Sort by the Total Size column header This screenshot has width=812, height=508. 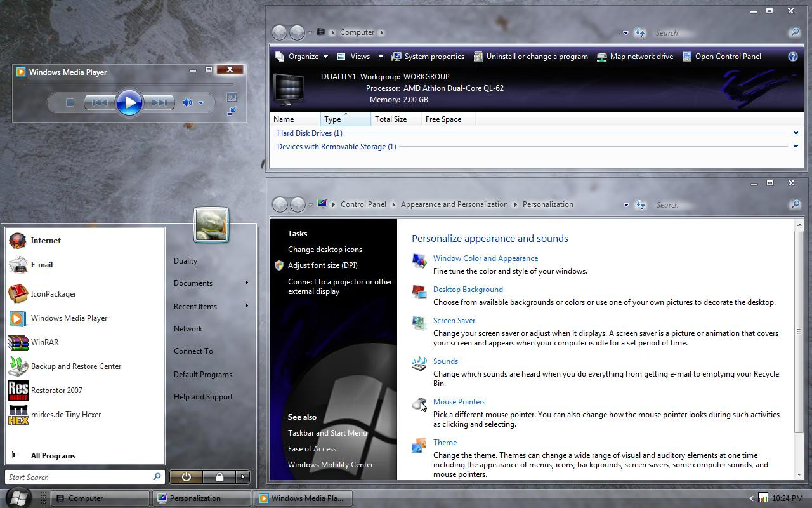tap(396, 119)
